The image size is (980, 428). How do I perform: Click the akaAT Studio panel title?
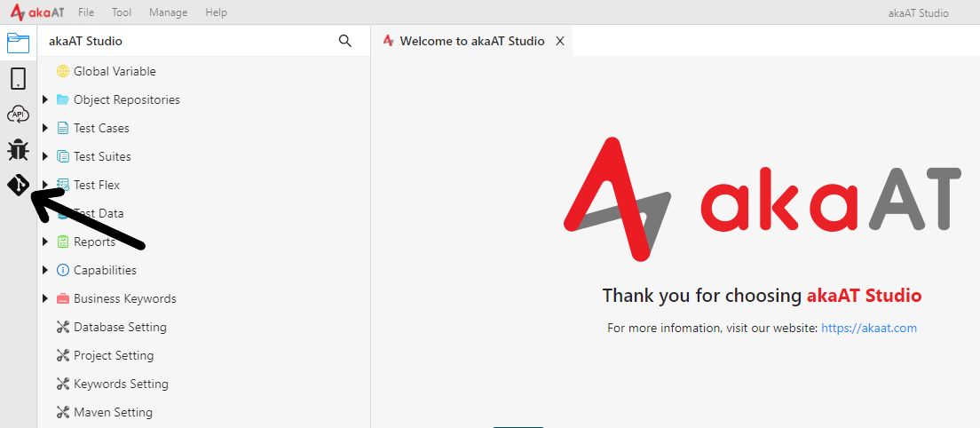tap(85, 41)
